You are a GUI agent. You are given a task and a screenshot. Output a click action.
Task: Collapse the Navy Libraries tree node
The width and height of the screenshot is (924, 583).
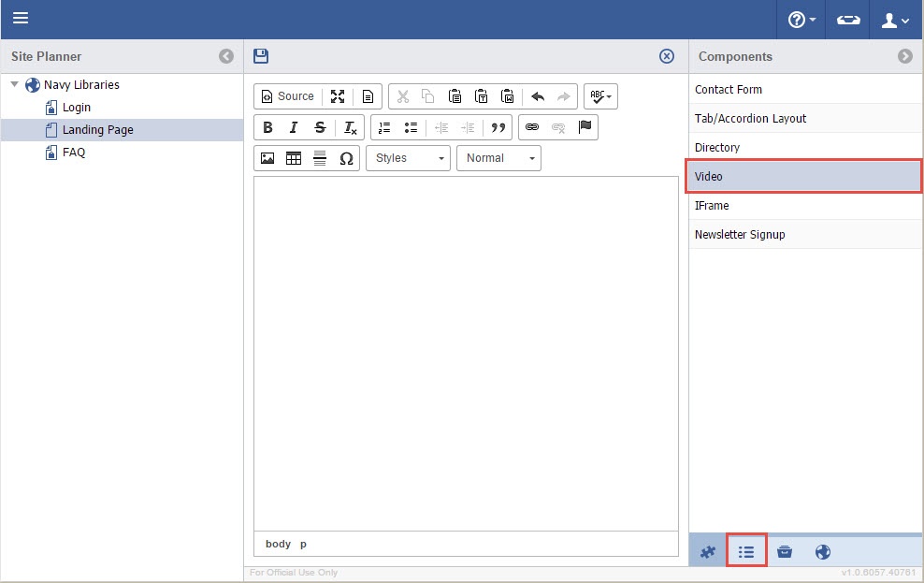pos(14,84)
